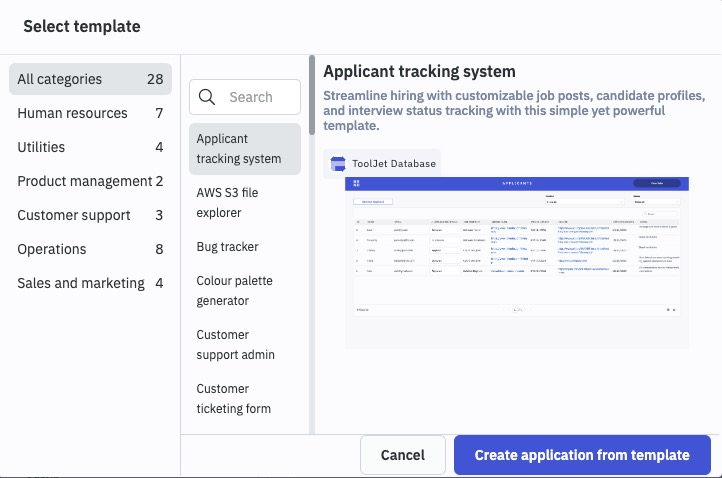Choose the AWS S3 file explorer template
The width and height of the screenshot is (722, 478).
pyautogui.click(x=244, y=203)
